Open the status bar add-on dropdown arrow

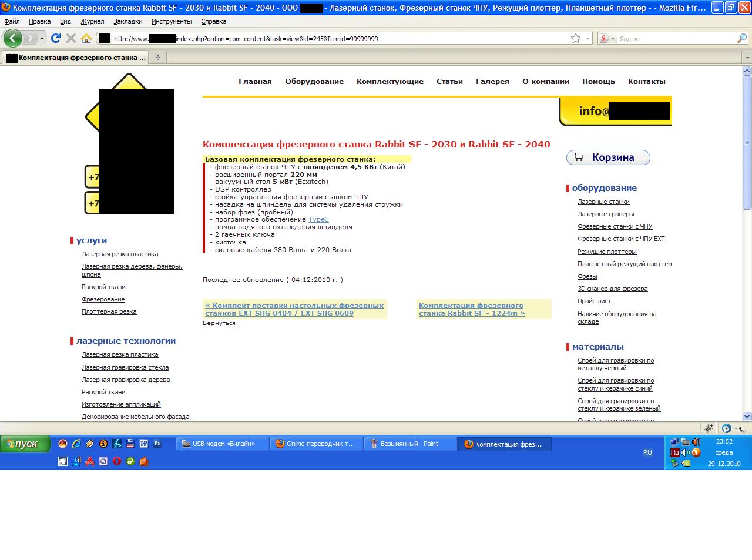[736, 428]
